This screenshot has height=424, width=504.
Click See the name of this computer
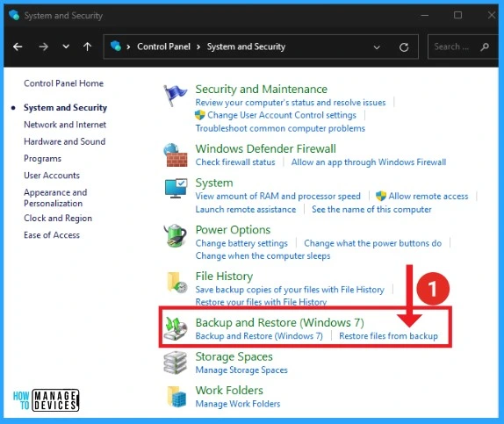371,209
